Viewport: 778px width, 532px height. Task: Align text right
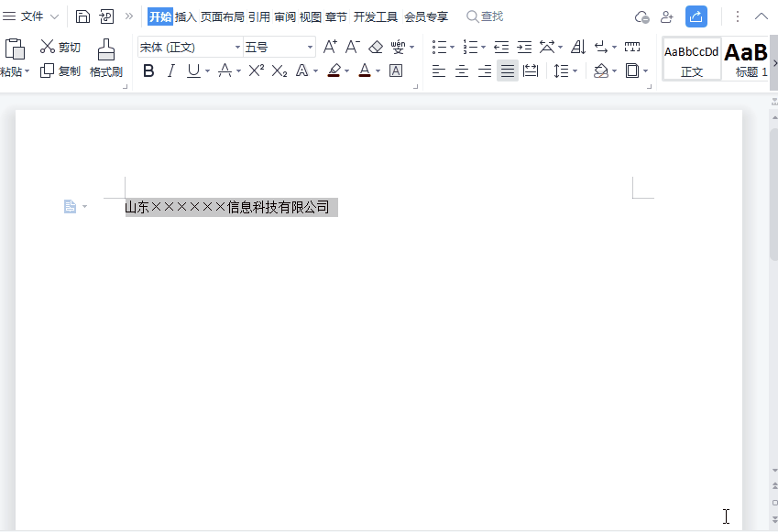[485, 71]
